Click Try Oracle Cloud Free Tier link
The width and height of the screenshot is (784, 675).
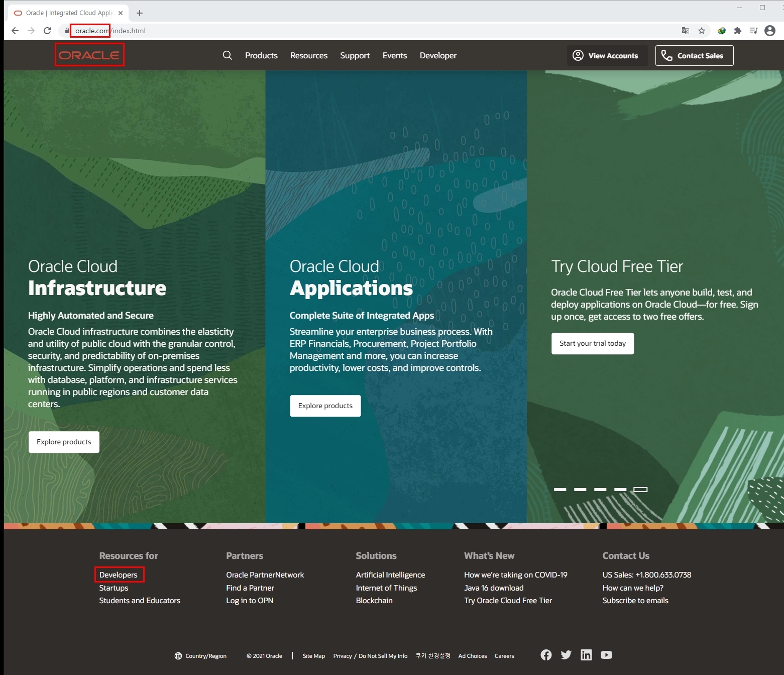[508, 600]
